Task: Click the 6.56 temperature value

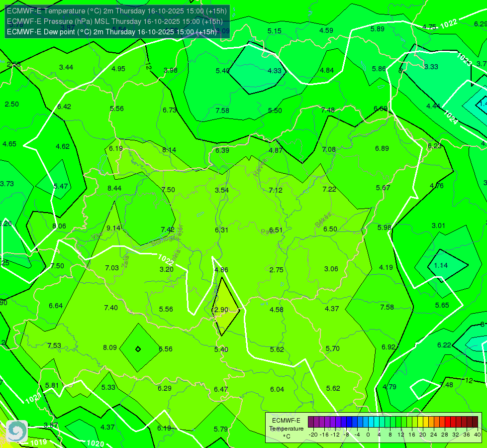Action: 166,349
